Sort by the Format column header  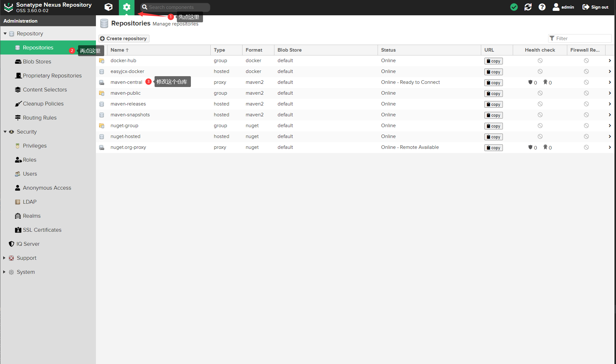tap(258, 50)
